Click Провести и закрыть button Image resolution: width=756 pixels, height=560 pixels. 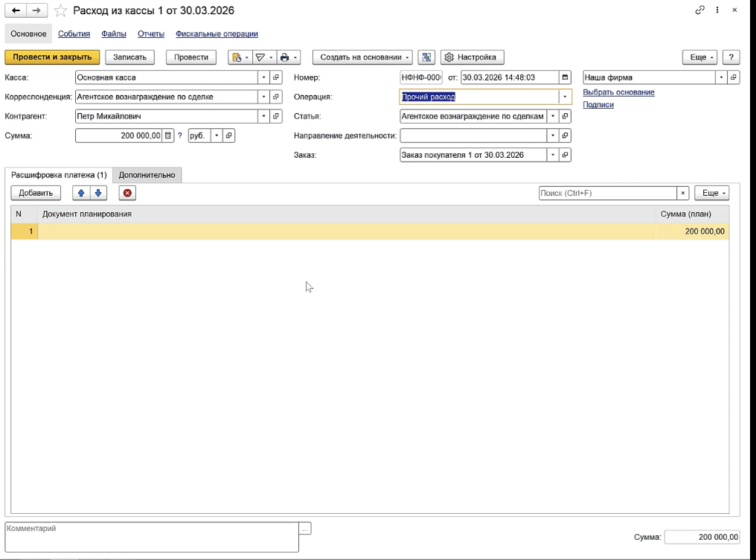point(52,57)
